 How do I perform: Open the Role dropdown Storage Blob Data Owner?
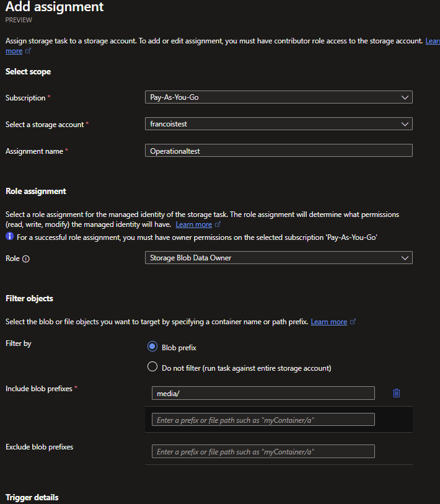pyautogui.click(x=279, y=258)
